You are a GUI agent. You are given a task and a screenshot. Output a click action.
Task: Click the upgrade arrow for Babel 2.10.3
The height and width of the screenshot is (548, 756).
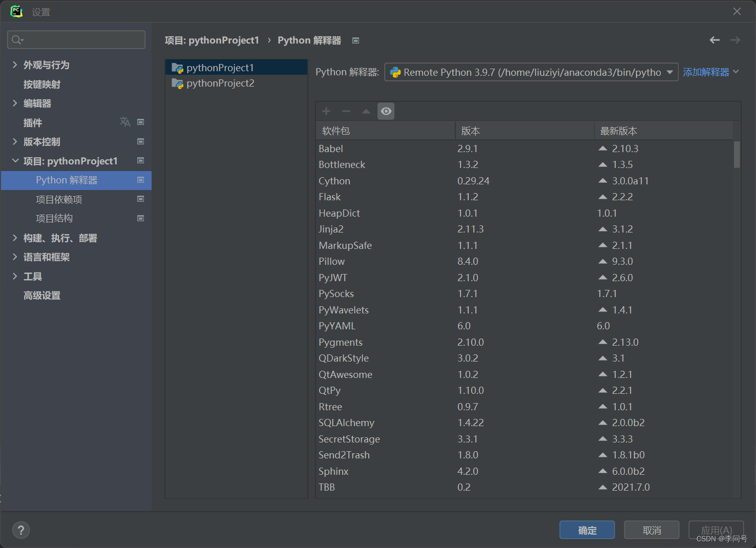point(603,149)
